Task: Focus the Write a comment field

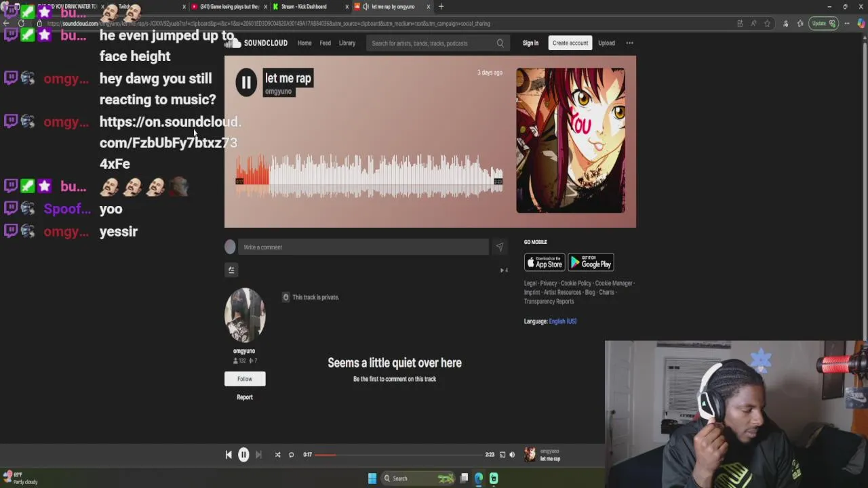Action: (x=365, y=247)
